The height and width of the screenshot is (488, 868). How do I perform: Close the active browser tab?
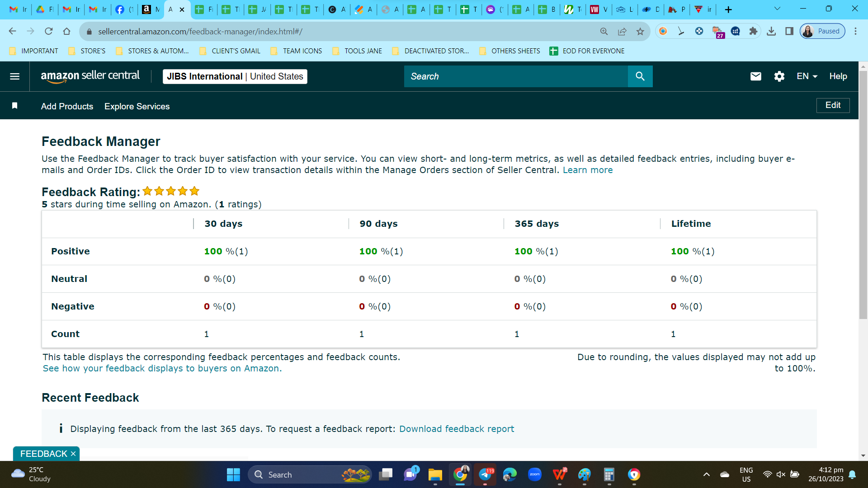[x=182, y=9]
